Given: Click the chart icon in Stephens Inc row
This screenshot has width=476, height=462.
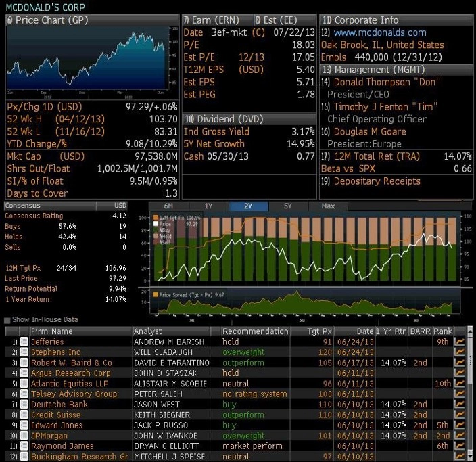Looking at the screenshot, I should 460,352.
